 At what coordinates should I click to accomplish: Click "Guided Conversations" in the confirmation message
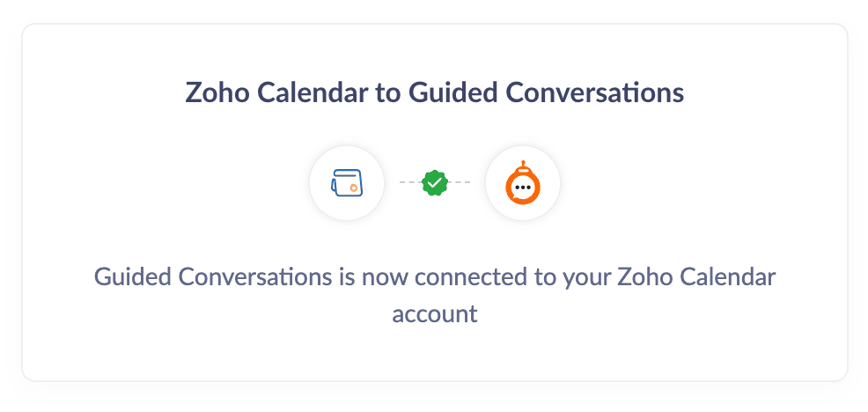click(211, 277)
